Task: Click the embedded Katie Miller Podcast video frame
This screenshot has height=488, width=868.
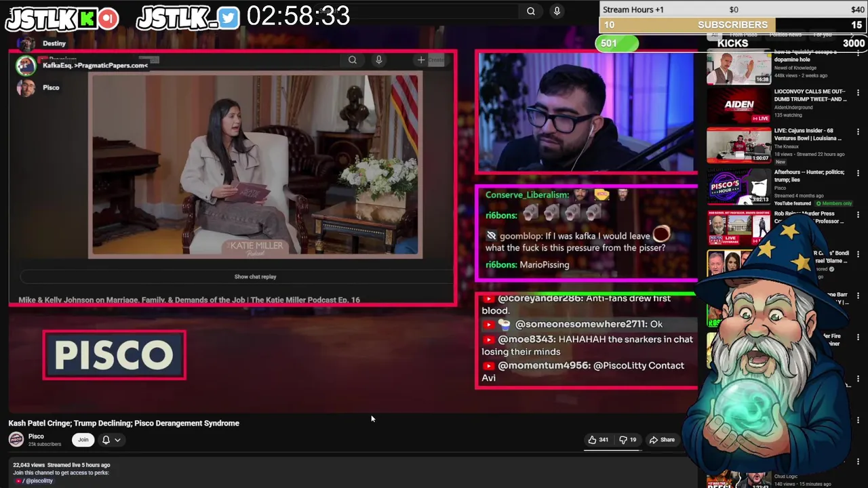Action: 255,165
